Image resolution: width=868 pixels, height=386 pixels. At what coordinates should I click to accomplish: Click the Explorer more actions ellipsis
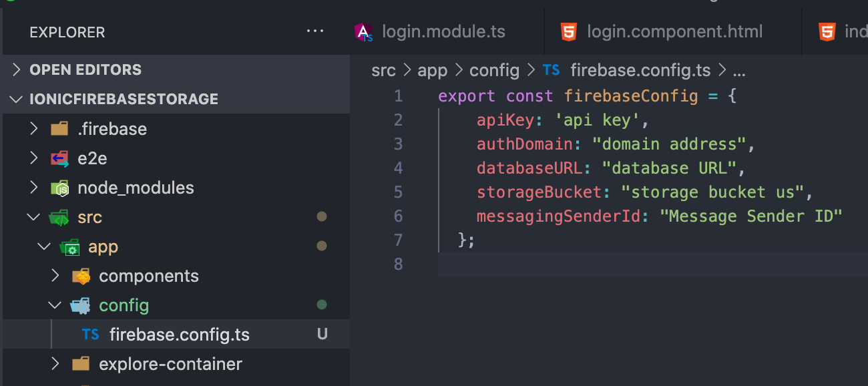click(314, 31)
